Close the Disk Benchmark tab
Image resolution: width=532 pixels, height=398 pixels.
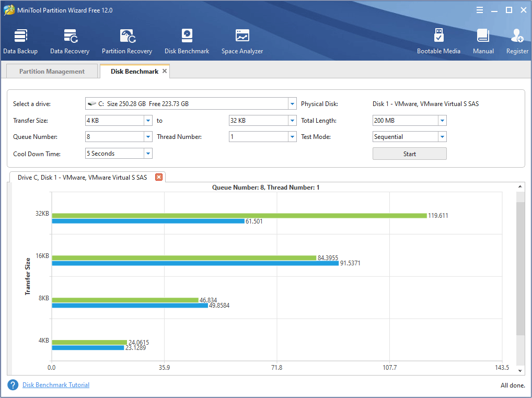click(x=165, y=71)
